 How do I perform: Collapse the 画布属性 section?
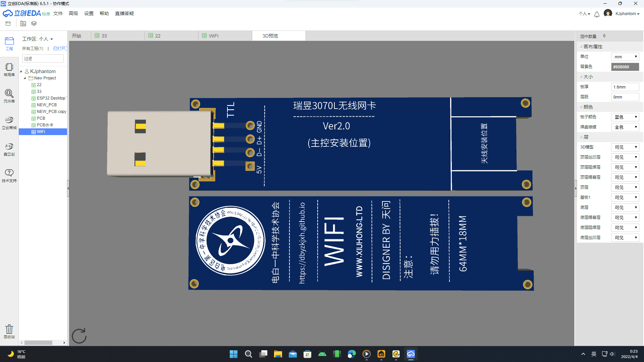click(581, 47)
